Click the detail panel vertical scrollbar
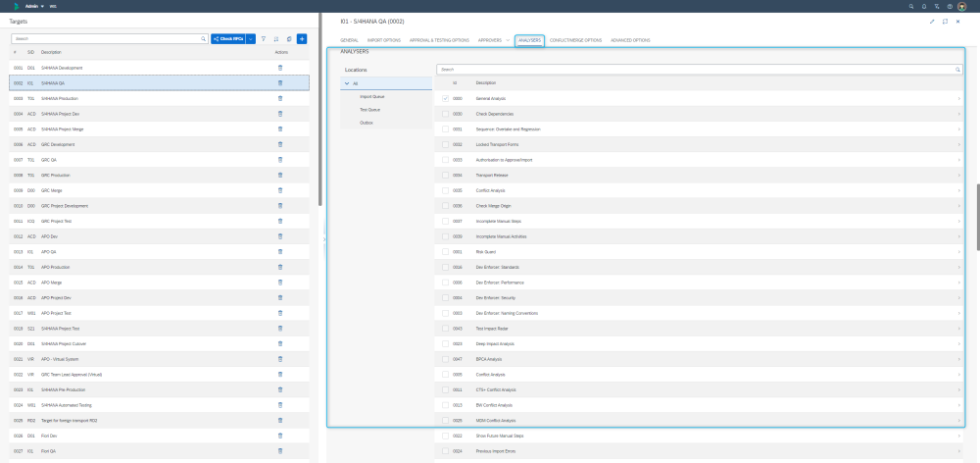Image resolution: width=980 pixels, height=463 pixels. coord(977,217)
